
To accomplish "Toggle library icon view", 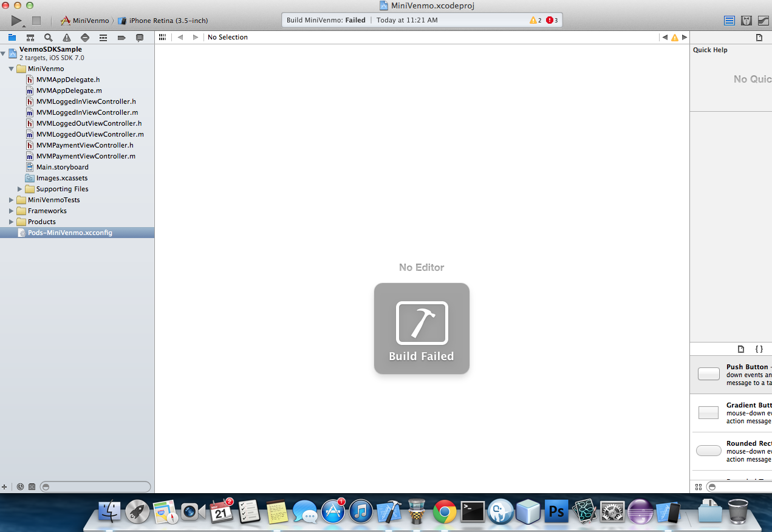I will 698,486.
